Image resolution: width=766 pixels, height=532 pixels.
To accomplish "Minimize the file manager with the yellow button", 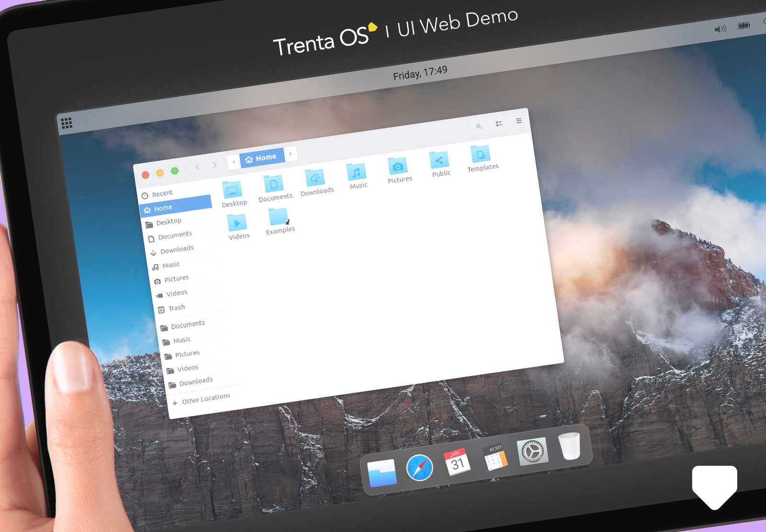I will coord(160,173).
